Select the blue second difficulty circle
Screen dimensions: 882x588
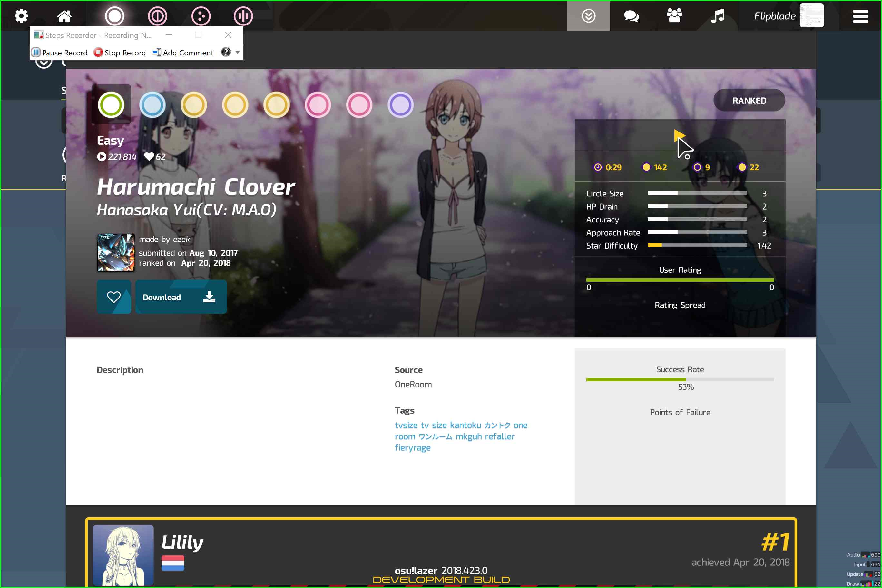[152, 105]
